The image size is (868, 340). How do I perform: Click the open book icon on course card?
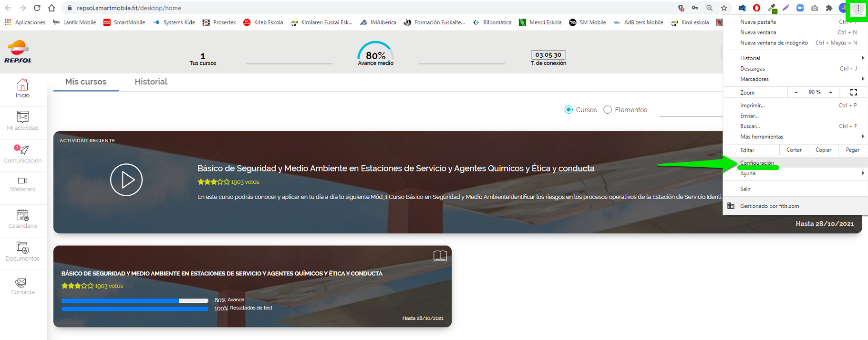coord(440,256)
